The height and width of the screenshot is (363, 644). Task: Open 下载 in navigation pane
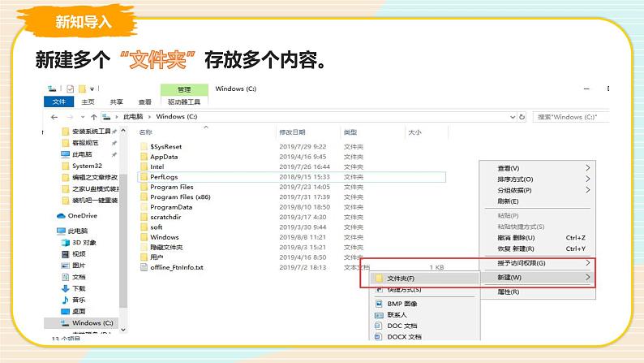(x=79, y=288)
